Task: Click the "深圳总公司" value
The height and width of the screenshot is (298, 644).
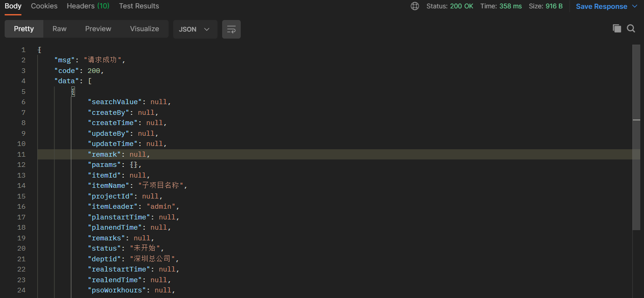Action: click(x=152, y=259)
